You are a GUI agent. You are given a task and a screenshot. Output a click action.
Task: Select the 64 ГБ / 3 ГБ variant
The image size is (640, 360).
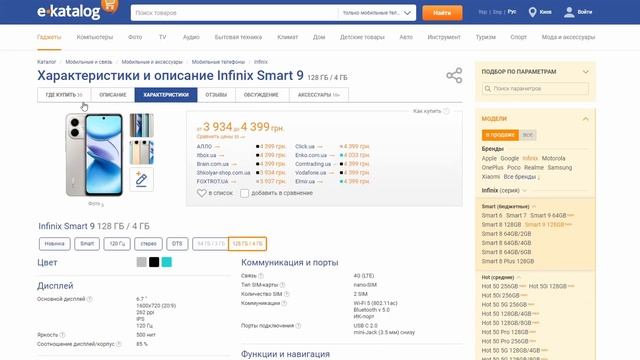pos(211,244)
